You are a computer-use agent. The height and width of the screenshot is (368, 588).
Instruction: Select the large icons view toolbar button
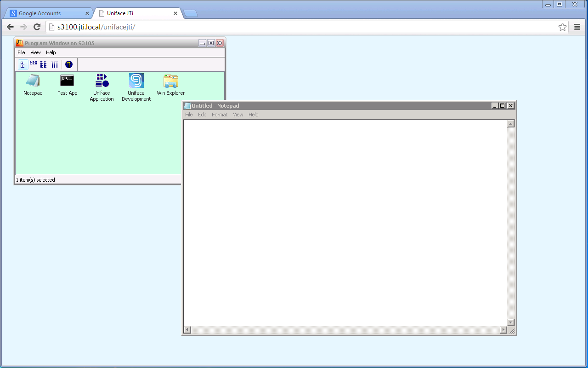coord(23,64)
